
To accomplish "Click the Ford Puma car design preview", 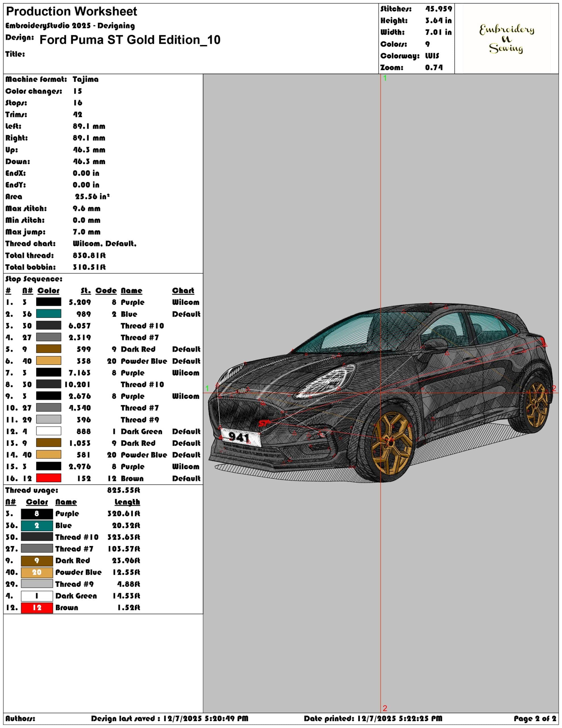I will coord(380,393).
